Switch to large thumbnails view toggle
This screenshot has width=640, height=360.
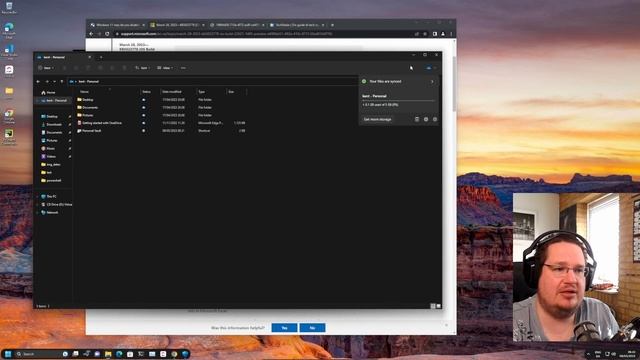(439, 306)
